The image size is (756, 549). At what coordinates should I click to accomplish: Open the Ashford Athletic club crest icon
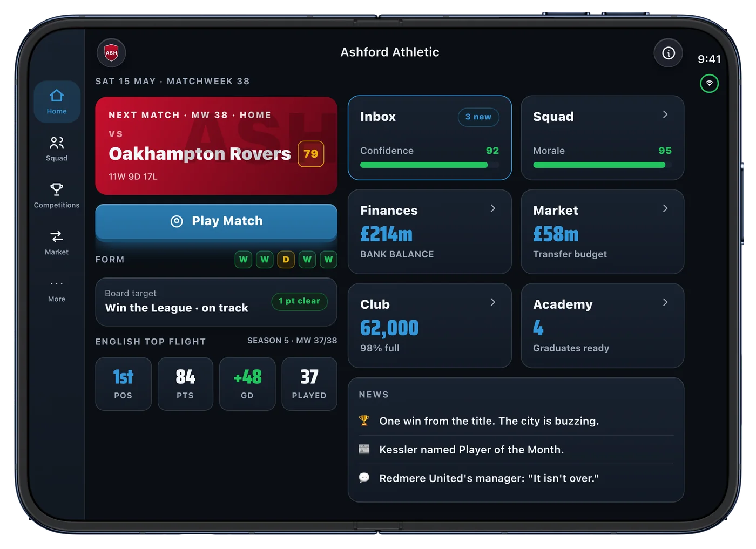[x=111, y=53]
